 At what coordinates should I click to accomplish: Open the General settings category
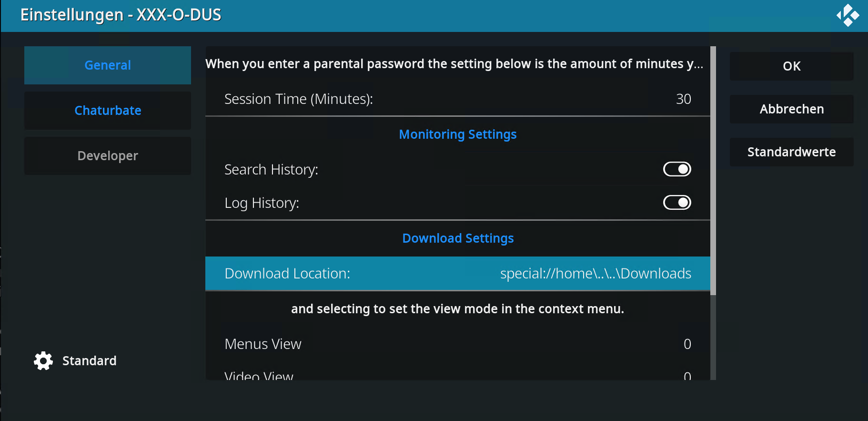coord(108,65)
